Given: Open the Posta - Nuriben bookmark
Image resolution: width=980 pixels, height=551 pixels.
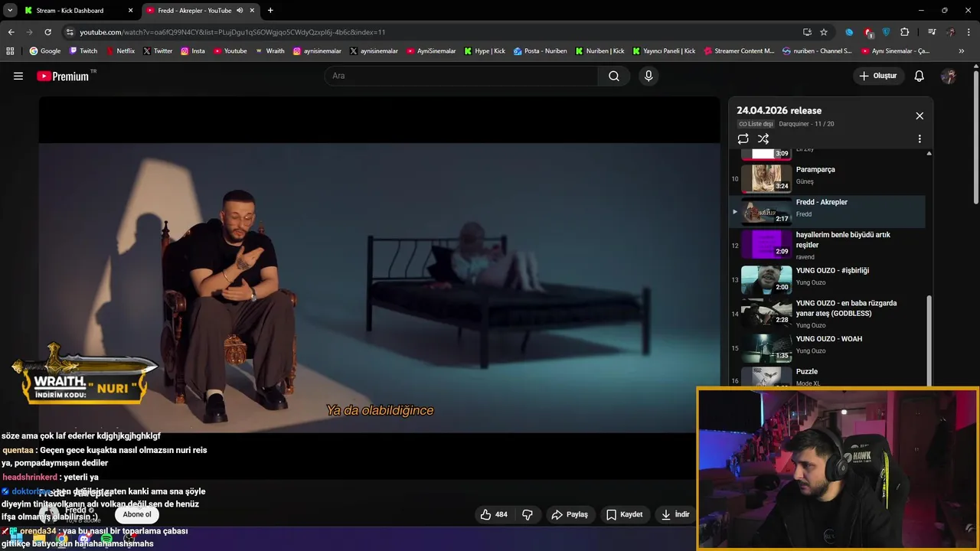Looking at the screenshot, I should click(x=540, y=51).
